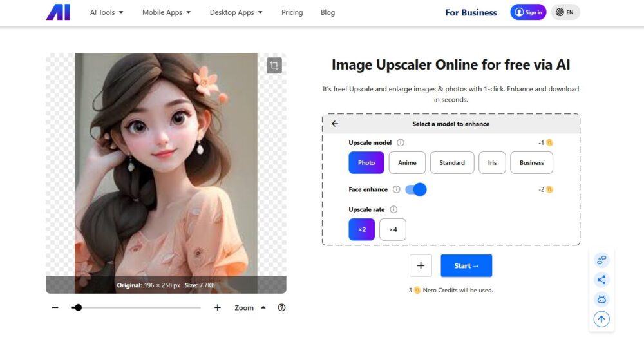Select the Standard upscale model
The width and height of the screenshot is (644, 344).
(452, 163)
